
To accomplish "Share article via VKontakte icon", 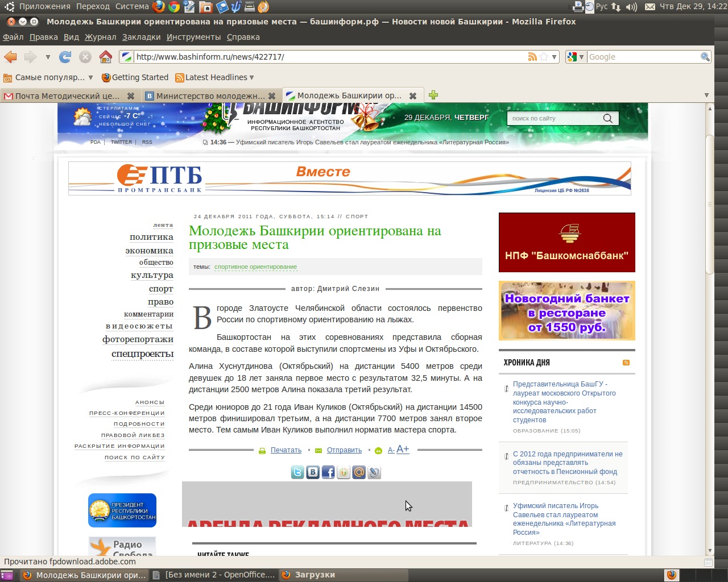I will tap(313, 472).
